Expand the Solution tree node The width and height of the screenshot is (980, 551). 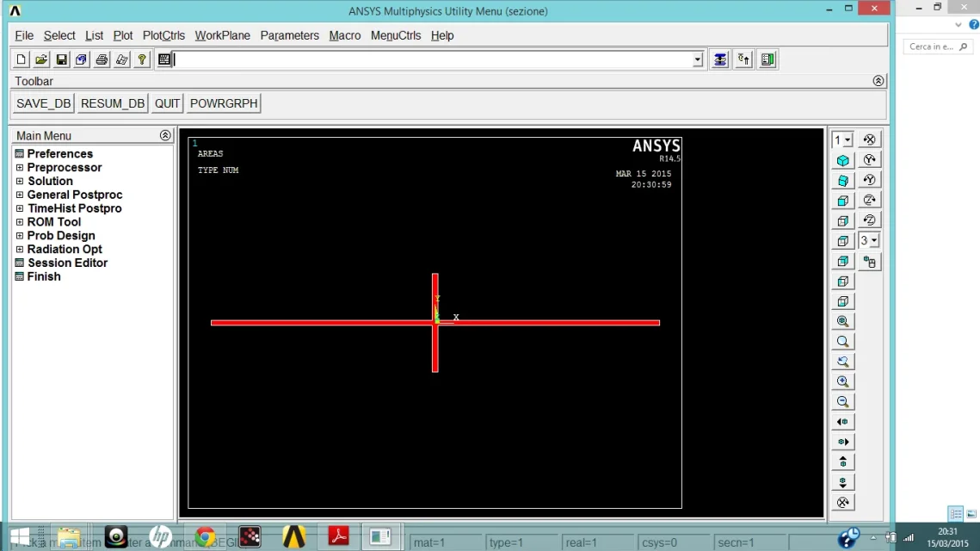point(20,182)
